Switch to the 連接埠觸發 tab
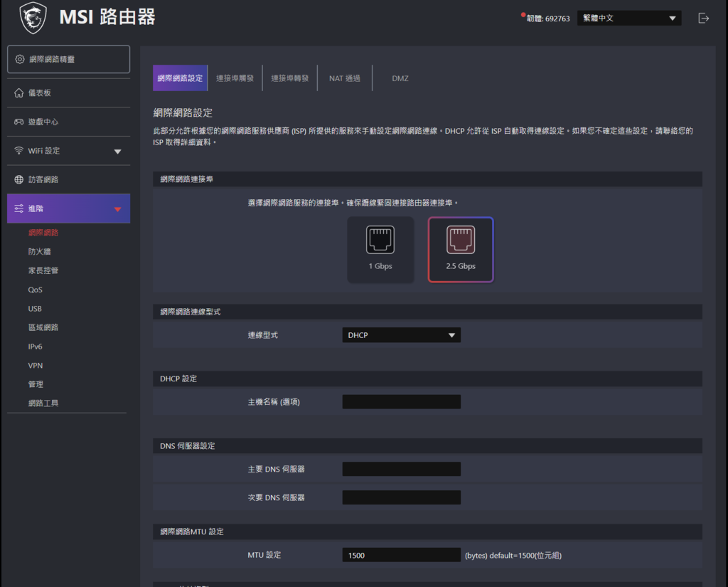The width and height of the screenshot is (728, 587). click(235, 78)
